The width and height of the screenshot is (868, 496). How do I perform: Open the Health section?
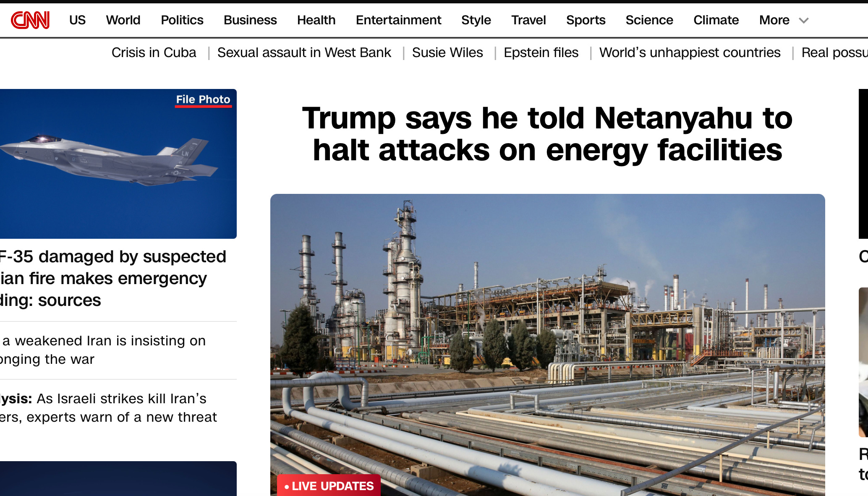pyautogui.click(x=316, y=20)
